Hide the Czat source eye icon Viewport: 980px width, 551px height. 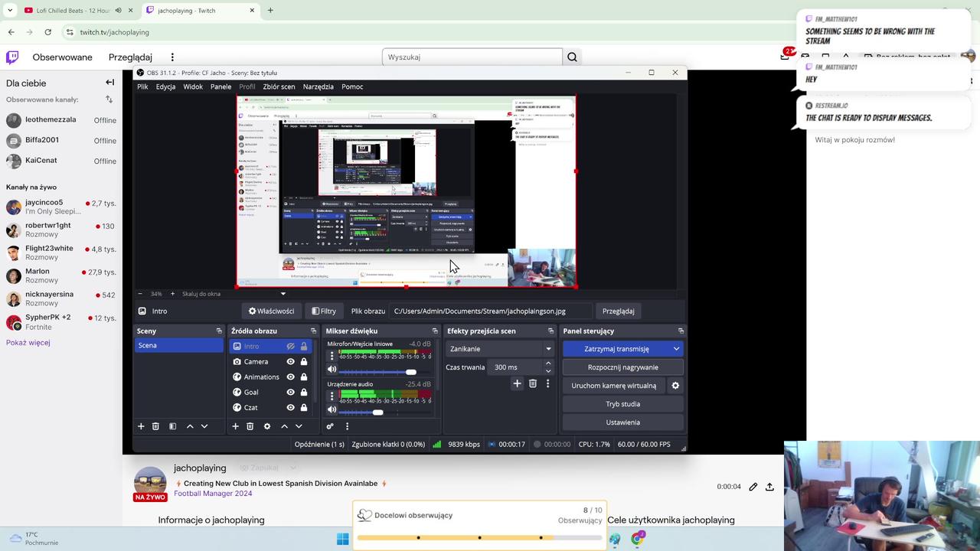[x=290, y=408]
